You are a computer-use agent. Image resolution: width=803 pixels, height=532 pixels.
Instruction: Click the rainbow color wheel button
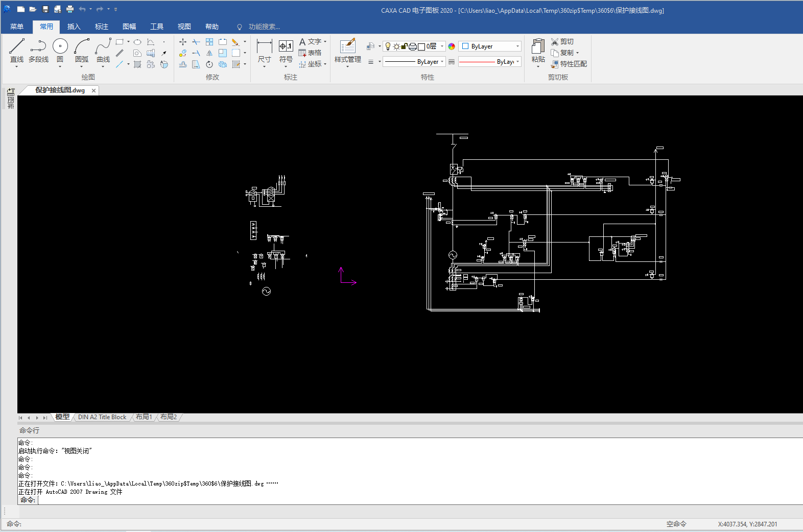pyautogui.click(x=452, y=46)
